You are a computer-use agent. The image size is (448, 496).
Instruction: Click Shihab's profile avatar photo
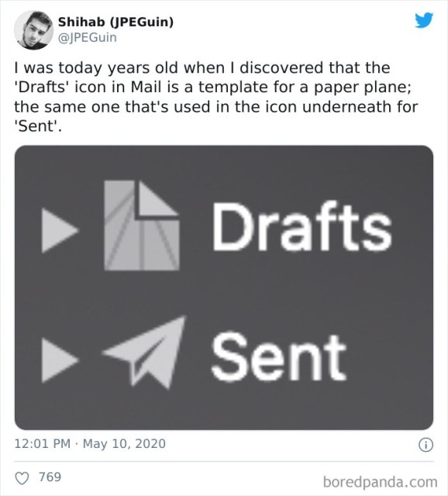coord(34,30)
